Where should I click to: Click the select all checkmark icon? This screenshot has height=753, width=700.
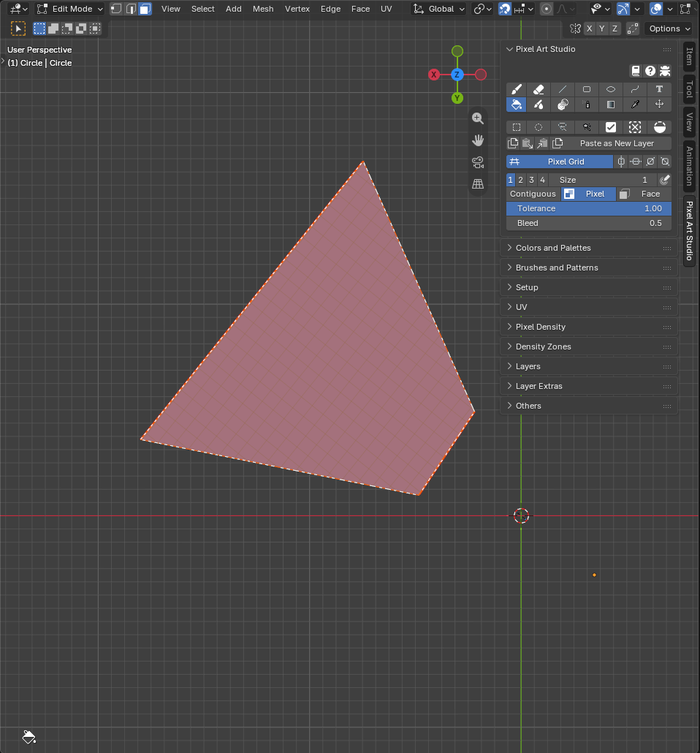tap(611, 127)
